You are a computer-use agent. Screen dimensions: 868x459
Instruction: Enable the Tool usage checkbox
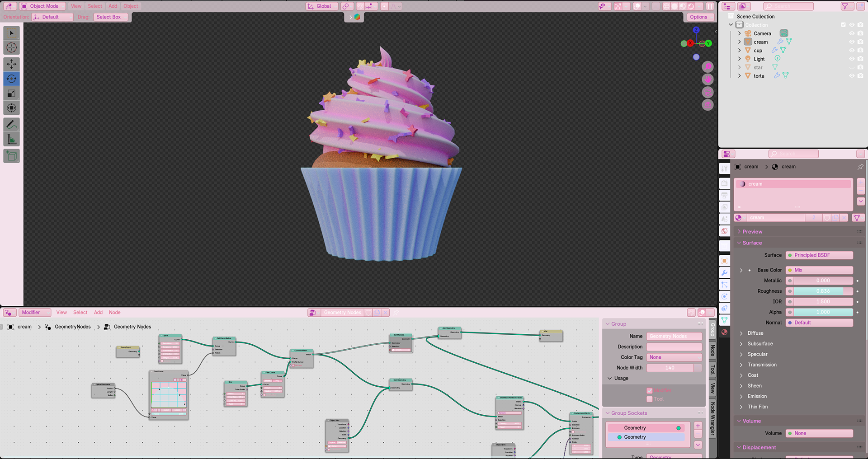[x=650, y=399]
